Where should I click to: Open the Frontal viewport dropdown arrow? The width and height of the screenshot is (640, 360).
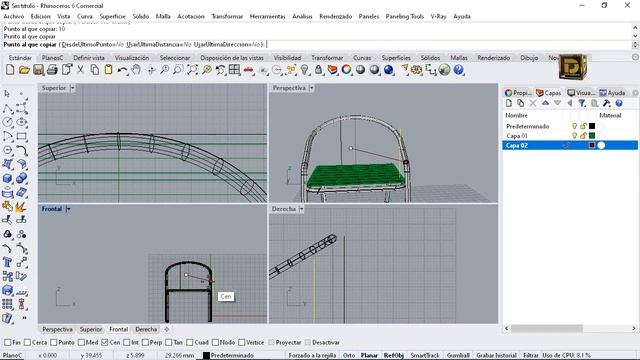68,209
